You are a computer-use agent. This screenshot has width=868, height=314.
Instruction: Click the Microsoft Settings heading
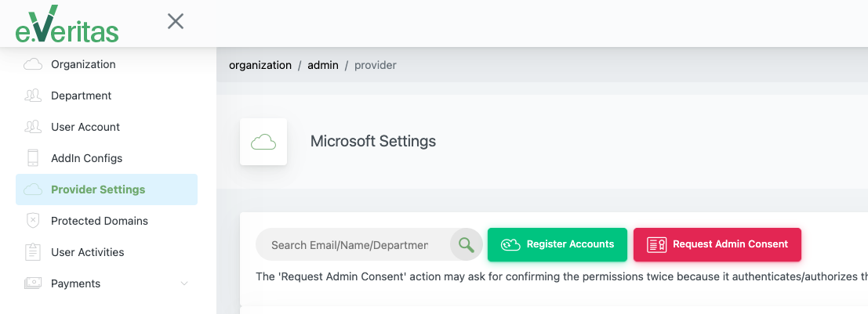(x=373, y=142)
